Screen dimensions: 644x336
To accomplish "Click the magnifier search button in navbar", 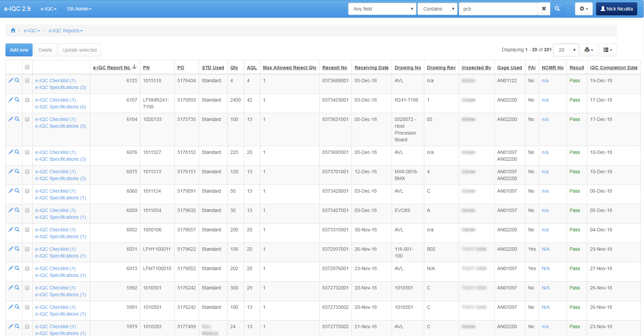I will point(557,9).
